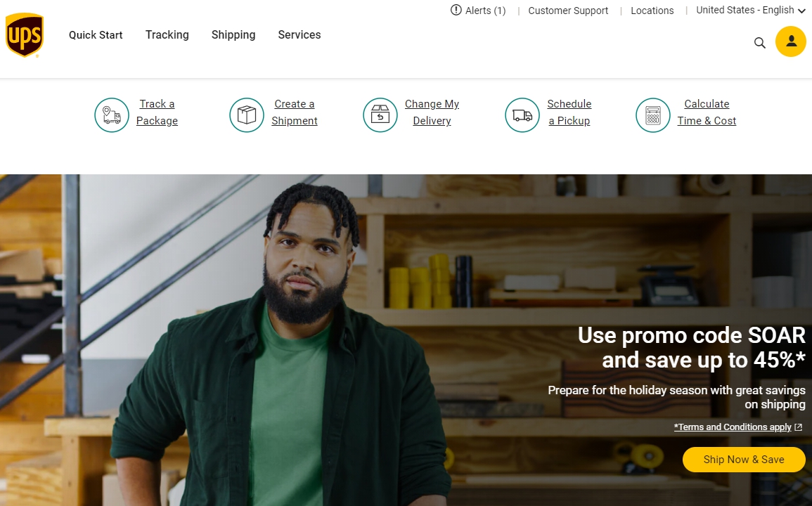Click the Change My Delivery icon
The image size is (812, 506).
pos(380,115)
